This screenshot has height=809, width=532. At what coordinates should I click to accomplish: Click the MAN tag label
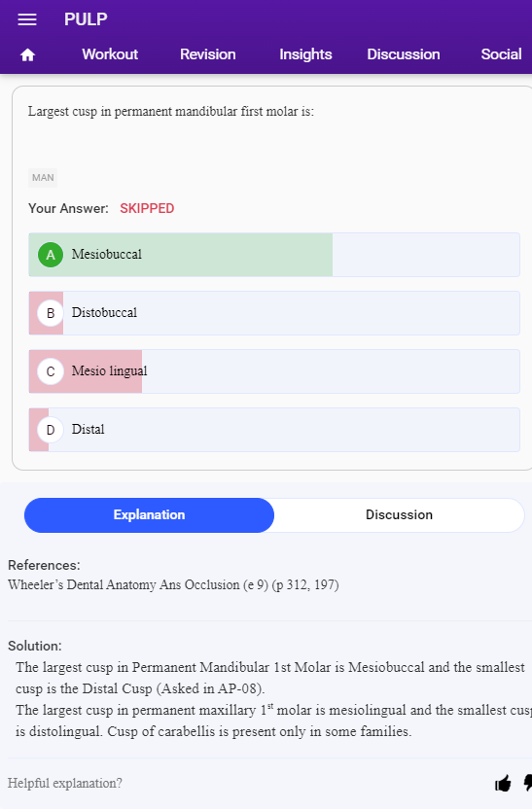(43, 178)
